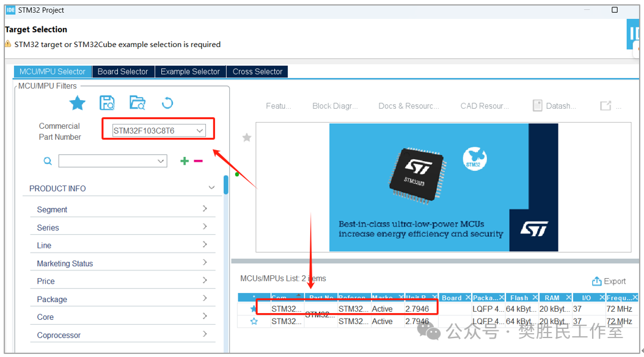Click the save search floppy disk icon
Viewport: 644px width, 357px height.
pos(107,103)
